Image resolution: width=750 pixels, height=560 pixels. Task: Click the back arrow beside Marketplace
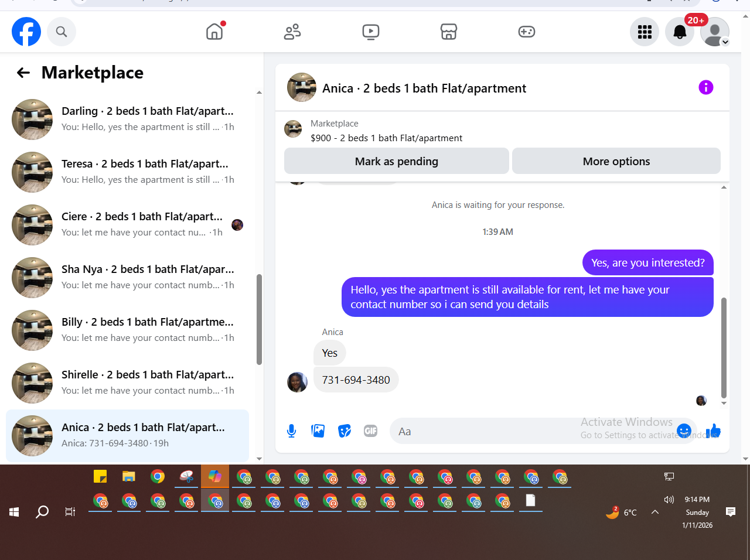[23, 73]
